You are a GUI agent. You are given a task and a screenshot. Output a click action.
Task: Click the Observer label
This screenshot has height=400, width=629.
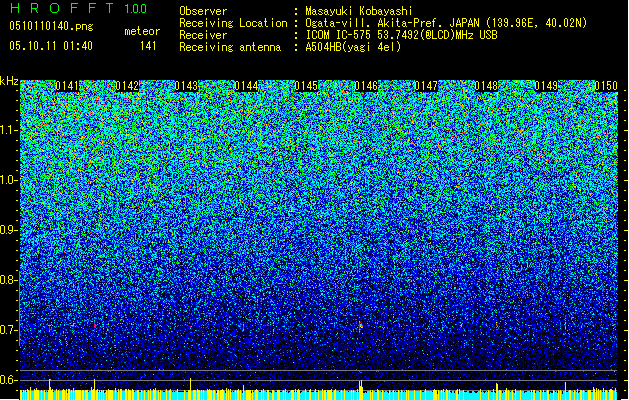203,11
